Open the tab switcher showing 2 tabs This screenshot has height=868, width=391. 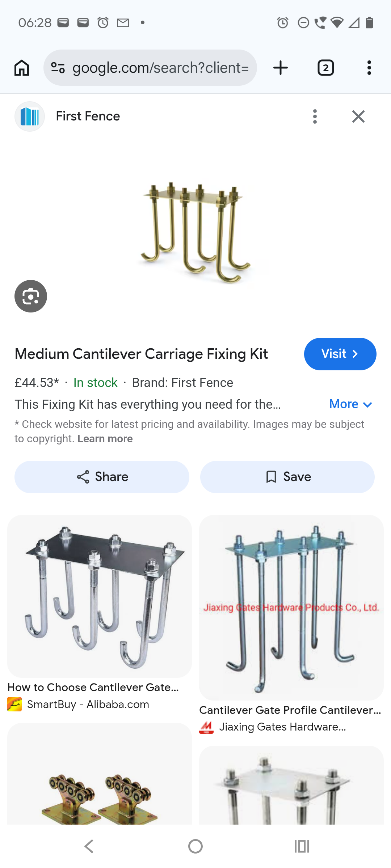tap(325, 68)
